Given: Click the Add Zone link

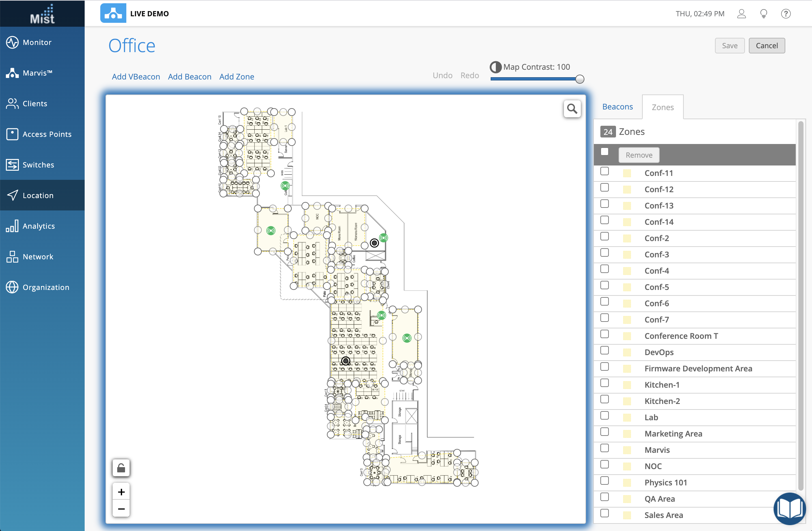Looking at the screenshot, I should click(x=236, y=77).
